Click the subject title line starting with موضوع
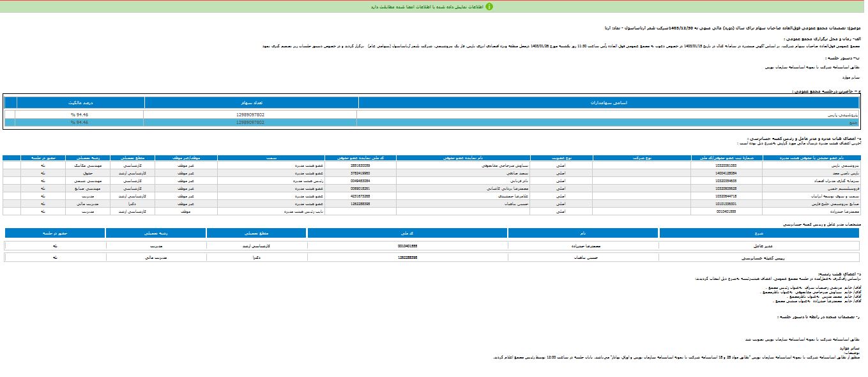Image resolution: width=868 pixels, height=377 pixels. tap(722, 28)
